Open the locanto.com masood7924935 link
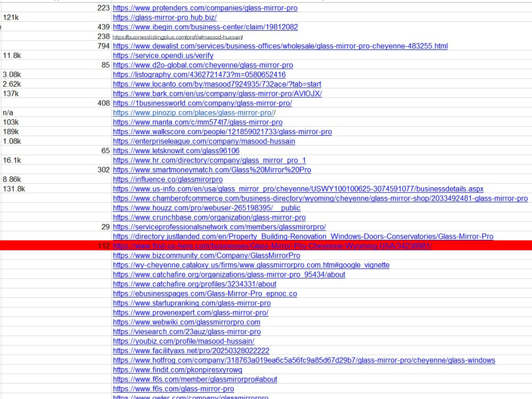The height and width of the screenshot is (399, 532). (217, 84)
